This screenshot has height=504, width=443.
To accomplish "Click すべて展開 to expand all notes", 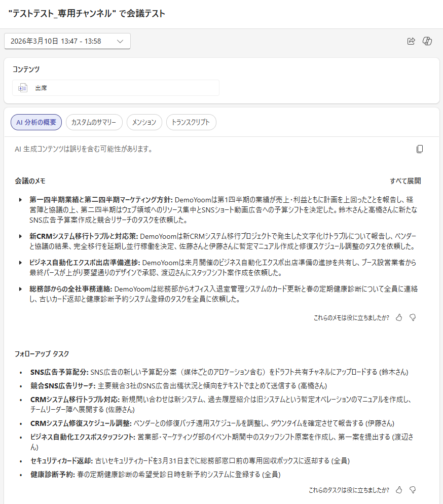I will tap(405, 181).
